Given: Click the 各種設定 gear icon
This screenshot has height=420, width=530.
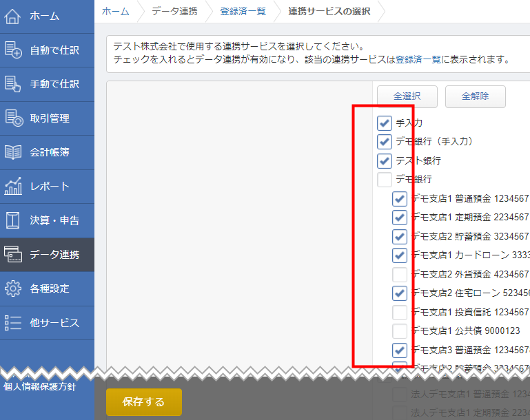Looking at the screenshot, I should (x=13, y=288).
